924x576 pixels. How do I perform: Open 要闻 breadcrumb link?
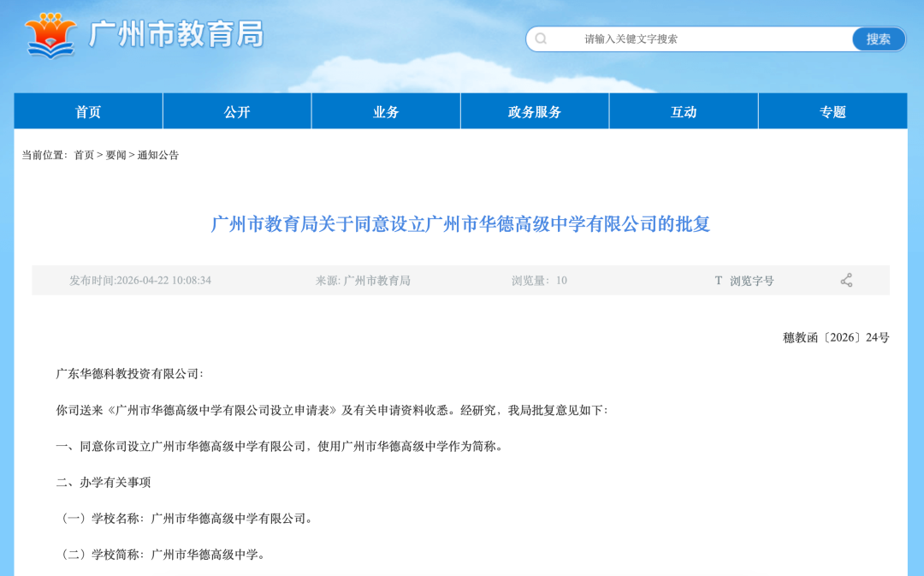coord(115,155)
